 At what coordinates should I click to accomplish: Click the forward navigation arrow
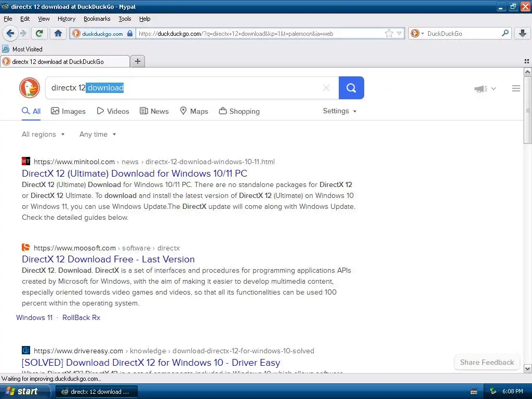click(23, 33)
